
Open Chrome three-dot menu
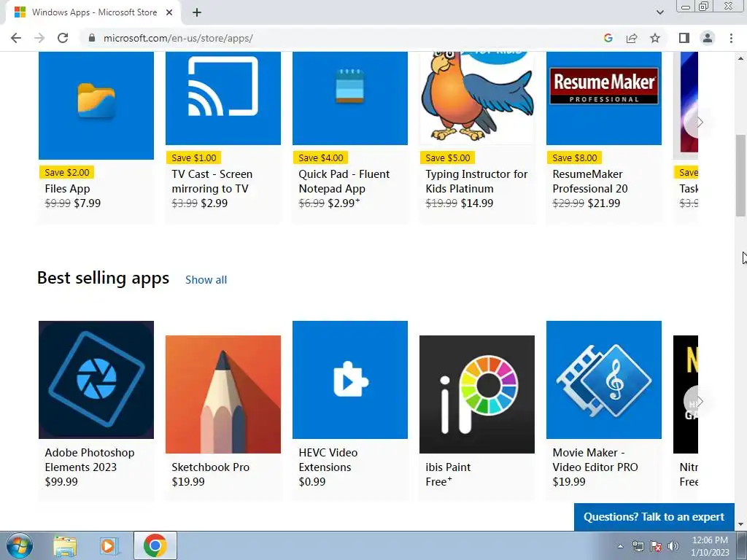coord(731,38)
